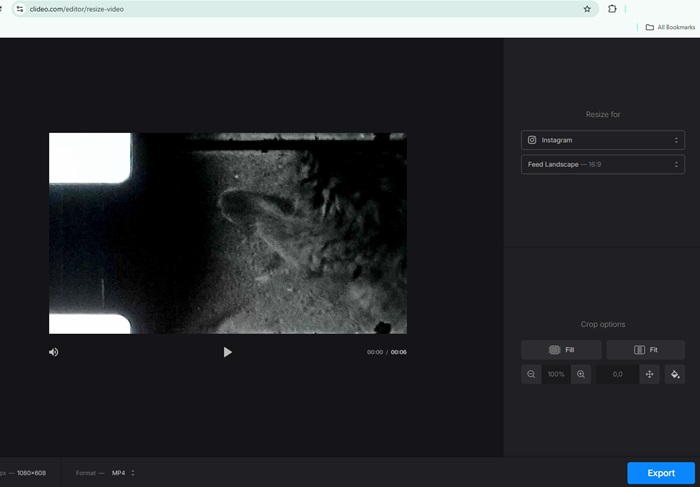Zoom out with the minus magnifier icon

531,374
